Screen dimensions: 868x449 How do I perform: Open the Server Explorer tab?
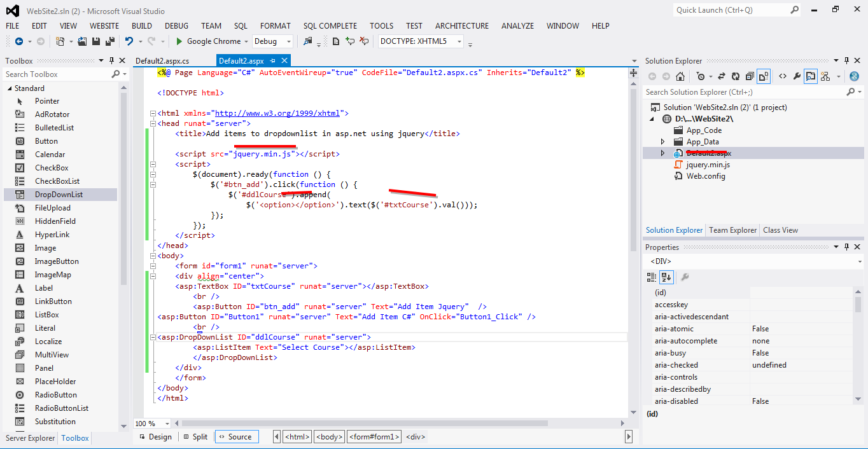(31, 438)
